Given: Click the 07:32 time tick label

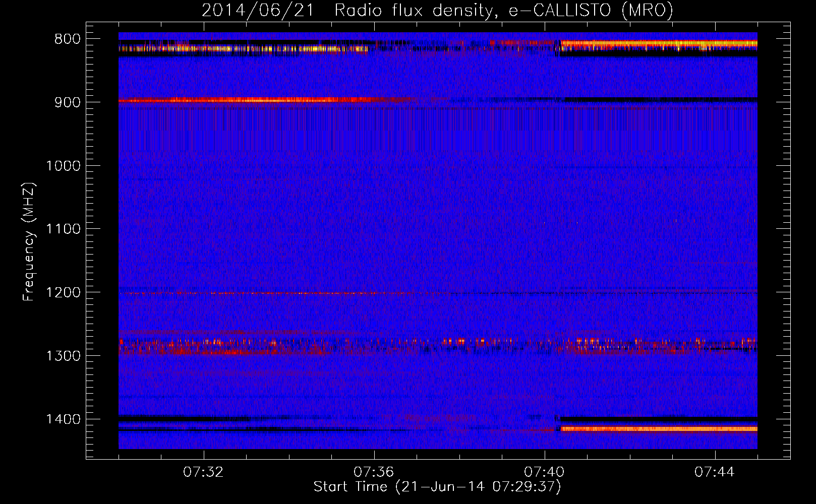Looking at the screenshot, I should pyautogui.click(x=203, y=472).
